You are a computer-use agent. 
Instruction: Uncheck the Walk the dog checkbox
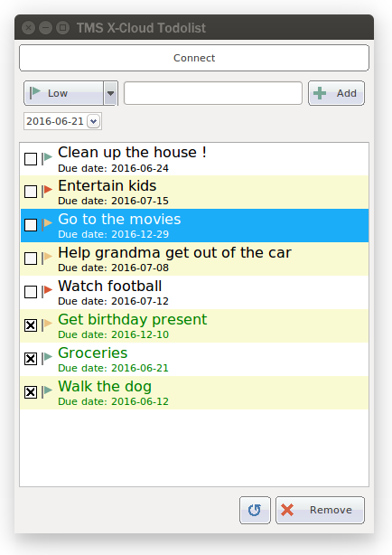(31, 392)
